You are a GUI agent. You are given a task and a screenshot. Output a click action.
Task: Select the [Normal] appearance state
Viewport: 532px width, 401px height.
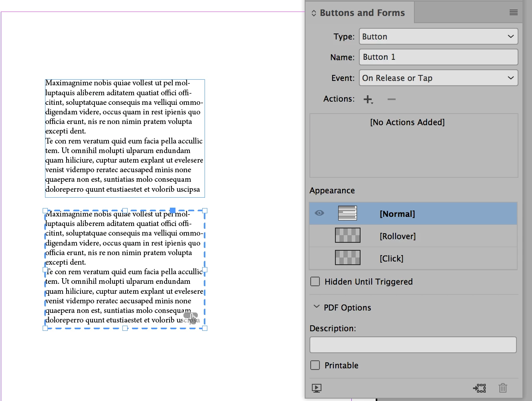click(413, 214)
